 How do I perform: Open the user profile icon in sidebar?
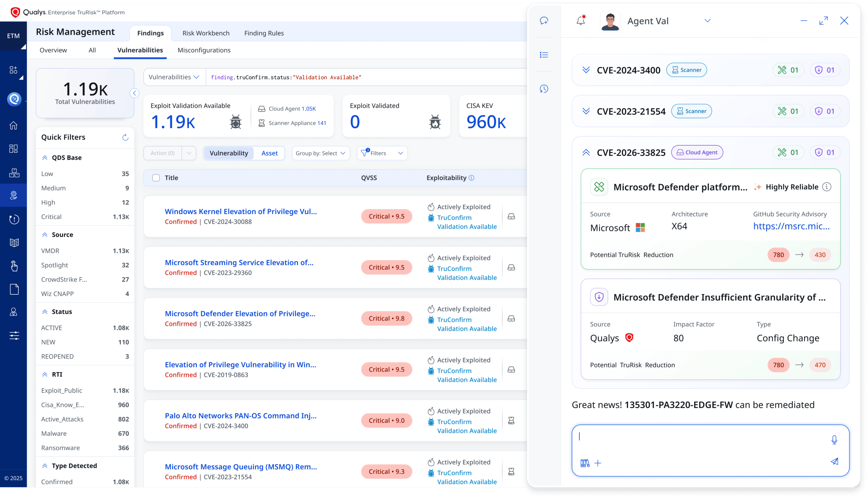click(13, 312)
